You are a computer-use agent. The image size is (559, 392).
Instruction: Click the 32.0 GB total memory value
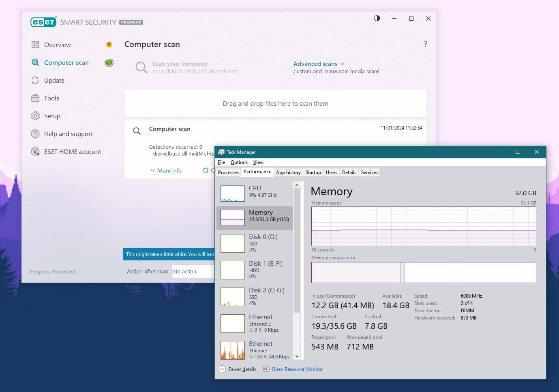(525, 193)
